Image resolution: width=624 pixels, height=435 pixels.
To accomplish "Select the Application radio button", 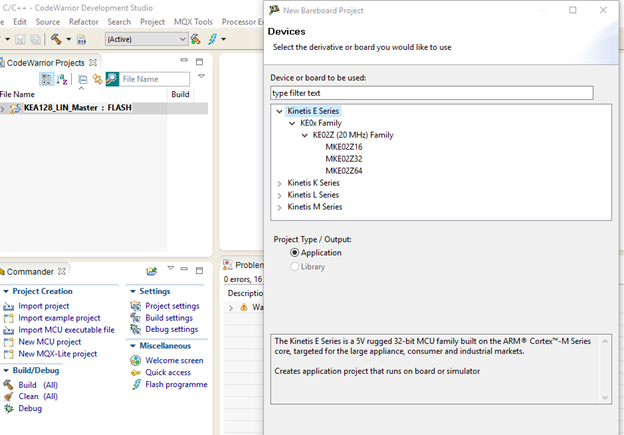I will pos(294,253).
